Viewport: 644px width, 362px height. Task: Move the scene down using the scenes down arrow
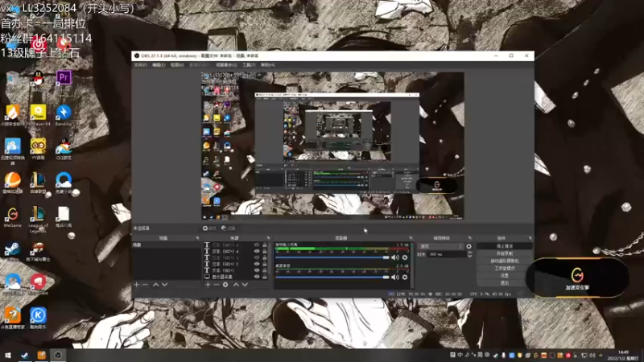pos(165,285)
